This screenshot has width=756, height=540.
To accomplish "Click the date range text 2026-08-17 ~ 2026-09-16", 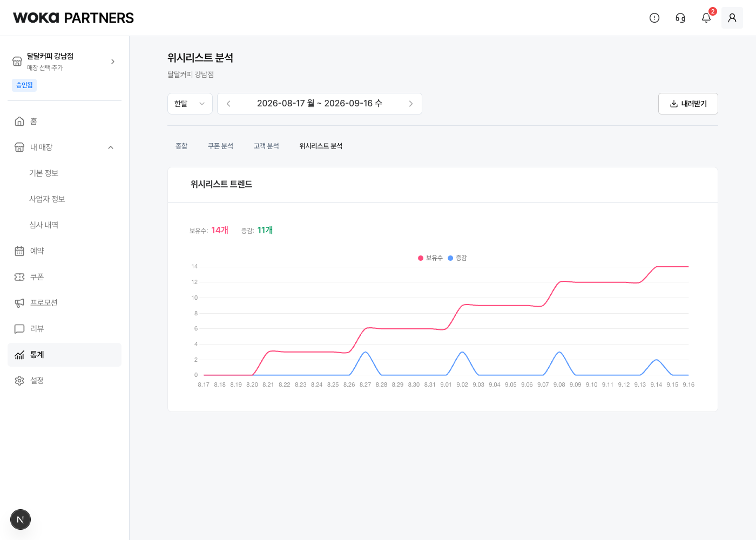I will tap(320, 104).
